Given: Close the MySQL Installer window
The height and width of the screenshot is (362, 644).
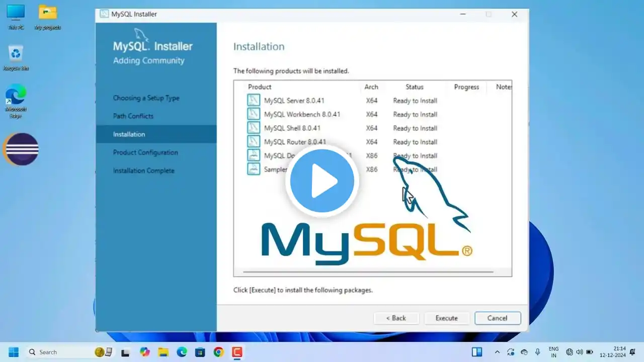Looking at the screenshot, I should coord(514,14).
